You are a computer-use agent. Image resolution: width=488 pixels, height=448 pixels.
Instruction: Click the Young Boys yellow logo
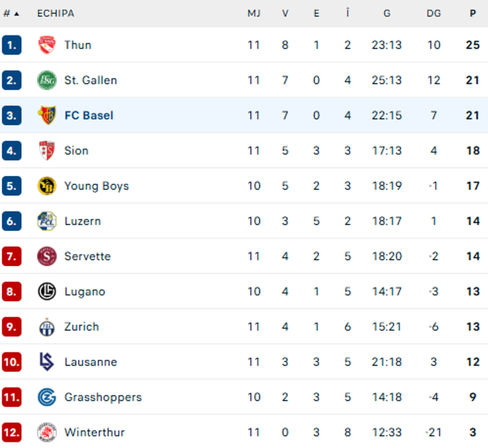pyautogui.click(x=47, y=186)
